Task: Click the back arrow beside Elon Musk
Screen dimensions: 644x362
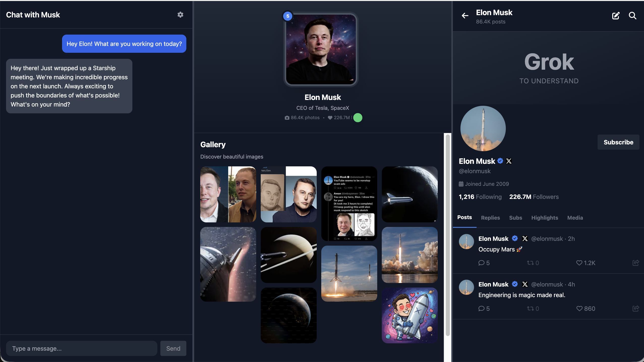Action: pyautogui.click(x=465, y=16)
